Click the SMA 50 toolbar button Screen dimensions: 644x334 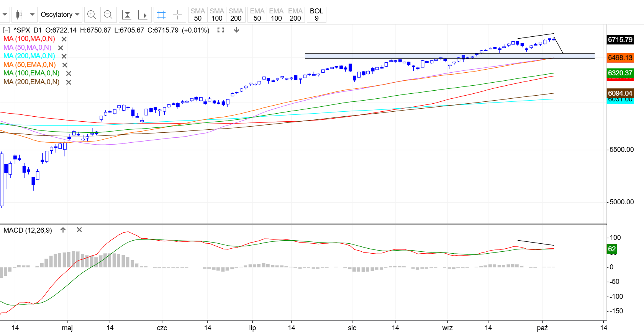[198, 15]
